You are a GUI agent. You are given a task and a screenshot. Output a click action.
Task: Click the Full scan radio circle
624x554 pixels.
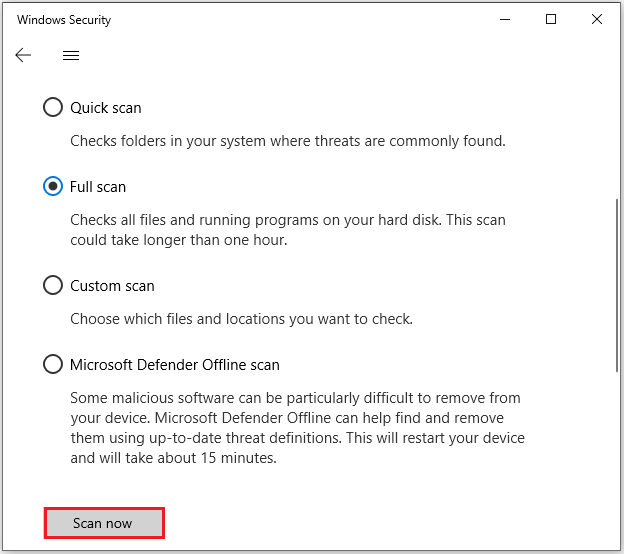point(53,186)
